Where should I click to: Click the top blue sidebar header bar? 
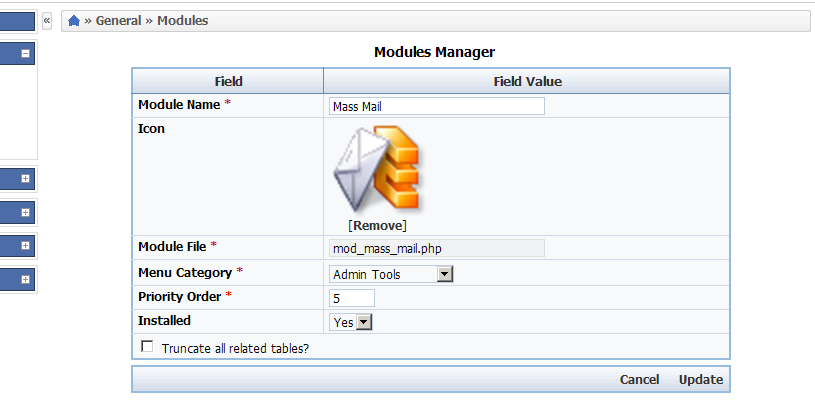point(17,22)
